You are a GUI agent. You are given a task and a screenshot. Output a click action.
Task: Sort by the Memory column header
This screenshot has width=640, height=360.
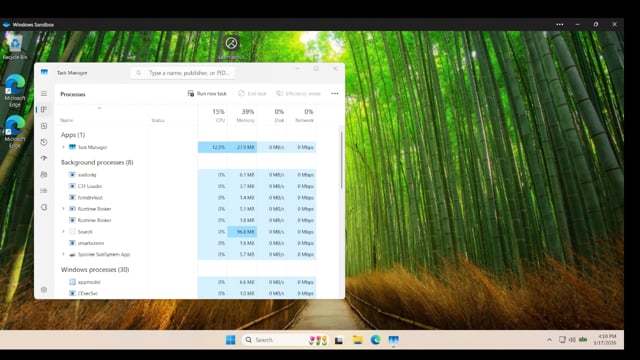pyautogui.click(x=242, y=116)
